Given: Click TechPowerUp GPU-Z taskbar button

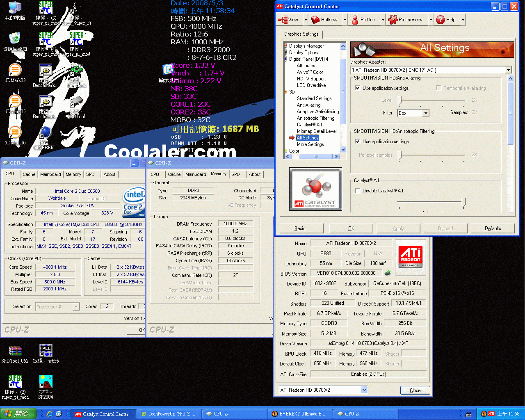Looking at the screenshot, I should click(x=168, y=414).
